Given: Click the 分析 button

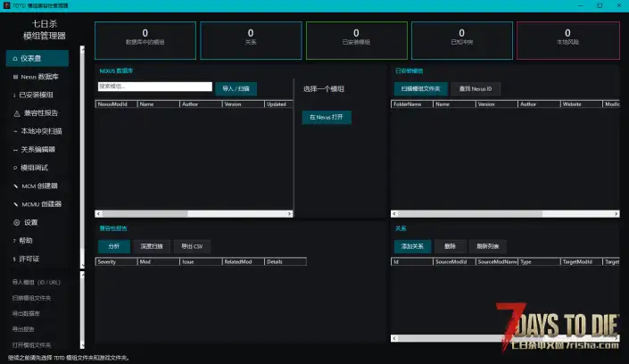Looking at the screenshot, I should 114,246.
